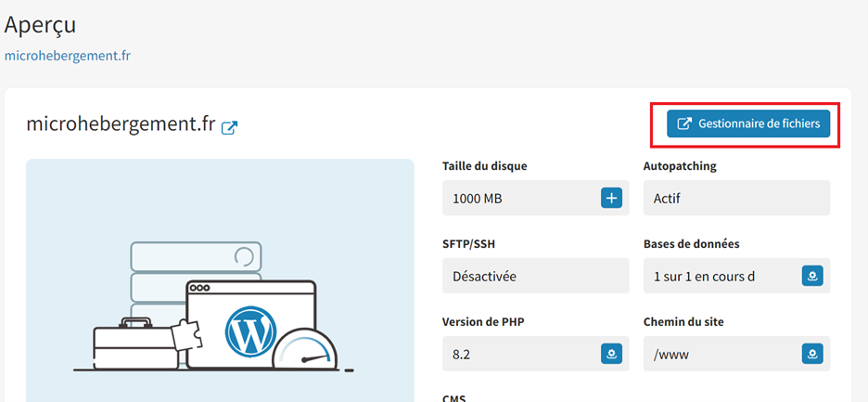Click the Version de PHP label

click(x=483, y=321)
